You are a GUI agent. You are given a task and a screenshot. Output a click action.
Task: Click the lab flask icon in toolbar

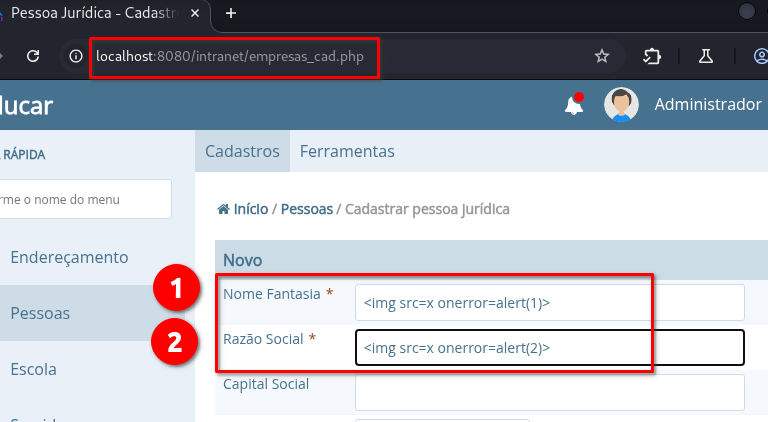706,56
